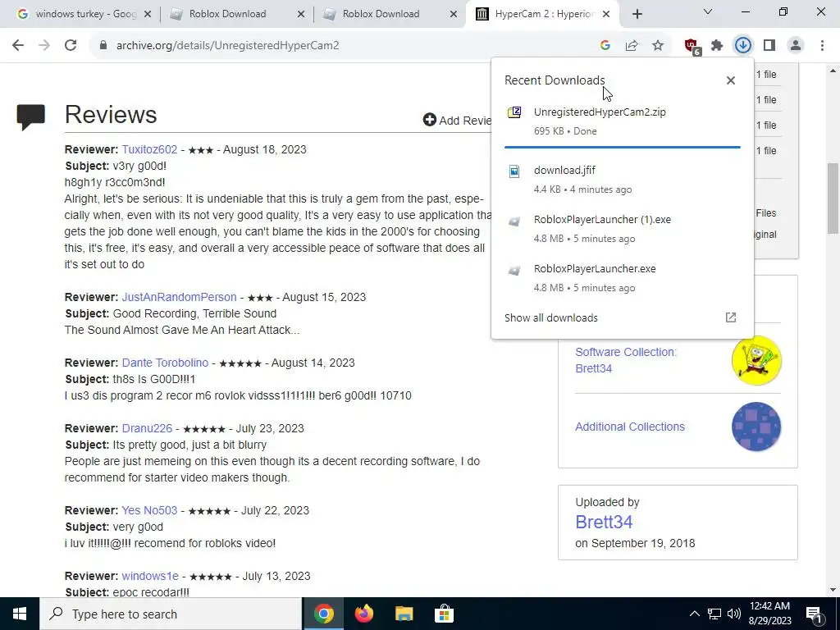Open the Chrome profile avatar
Viewport: 840px width, 630px height.
point(796,46)
